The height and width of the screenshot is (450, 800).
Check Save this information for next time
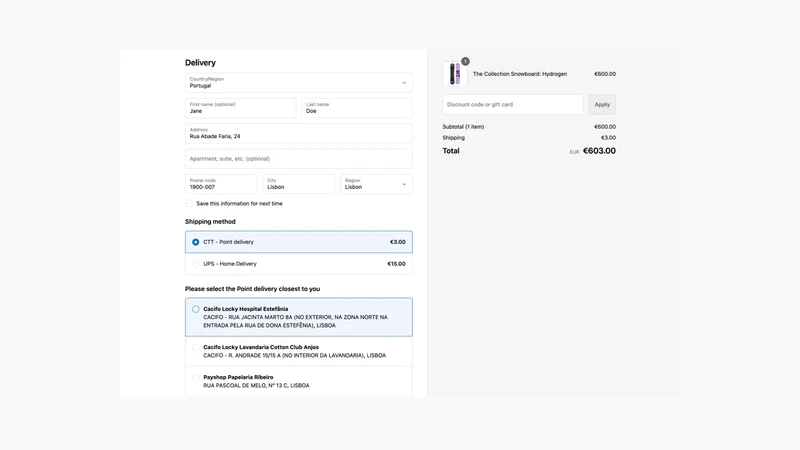tap(189, 204)
